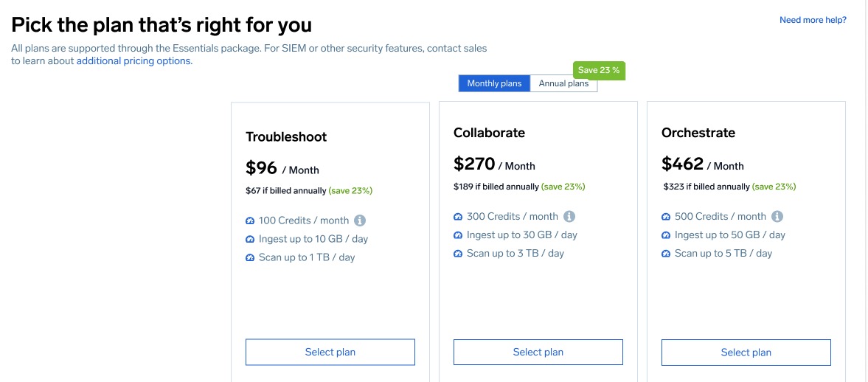Select the Troubleshoot plan
Screen dimensions: 868x382
click(330, 353)
